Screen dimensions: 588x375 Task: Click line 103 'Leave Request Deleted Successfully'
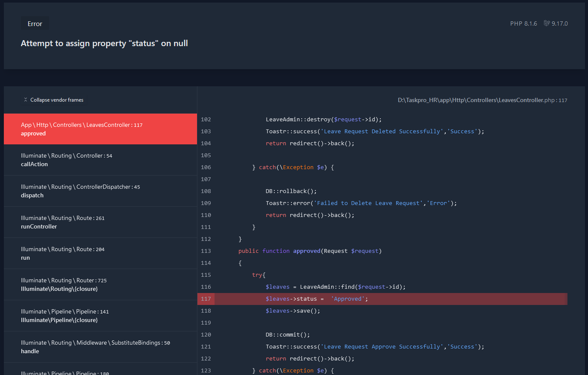382,132
